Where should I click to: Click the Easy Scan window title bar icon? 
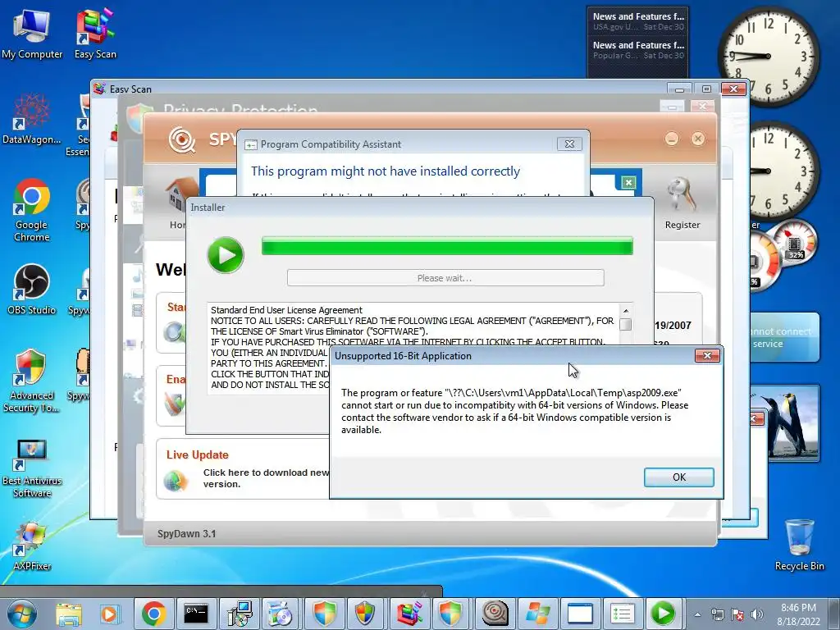(x=99, y=89)
